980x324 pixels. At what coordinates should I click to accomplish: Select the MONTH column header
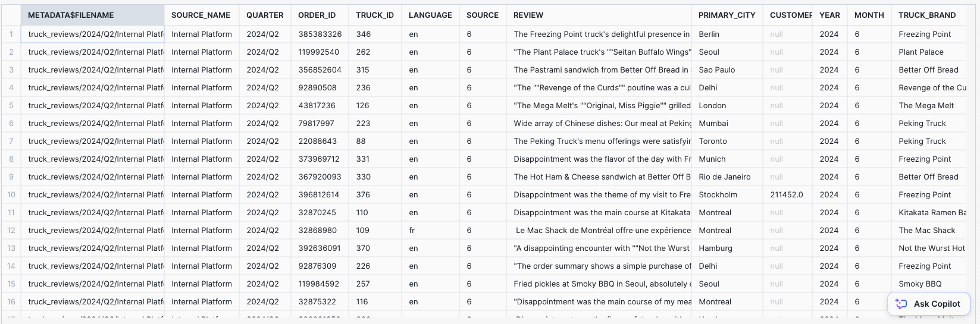869,15
